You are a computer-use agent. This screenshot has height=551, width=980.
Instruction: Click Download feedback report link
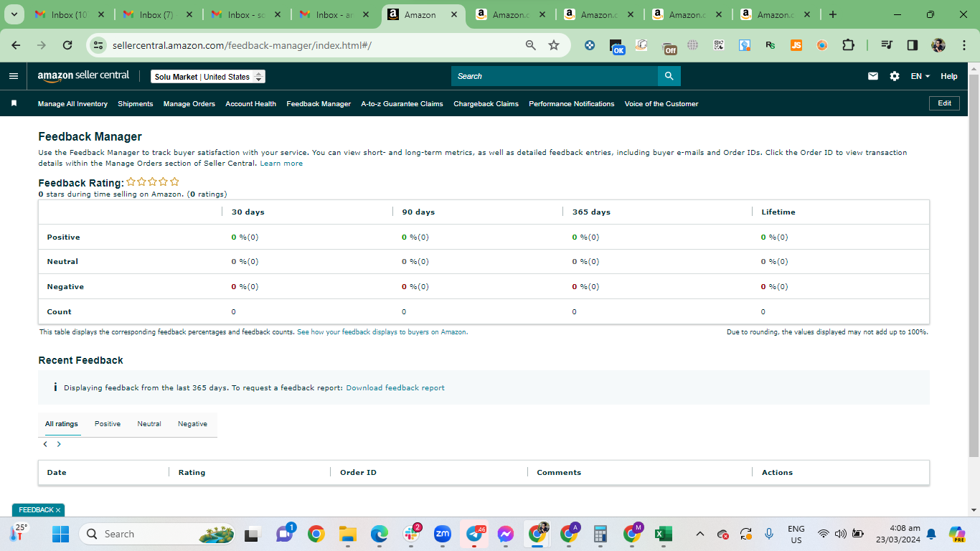[395, 388]
